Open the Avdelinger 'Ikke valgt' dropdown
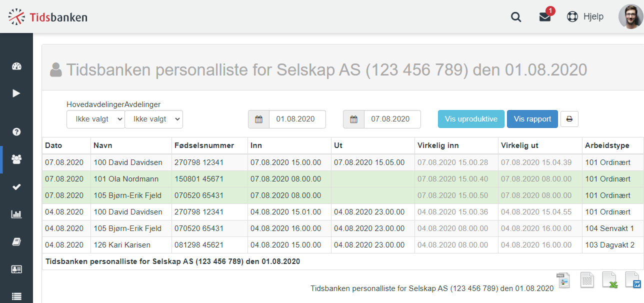 (x=153, y=119)
